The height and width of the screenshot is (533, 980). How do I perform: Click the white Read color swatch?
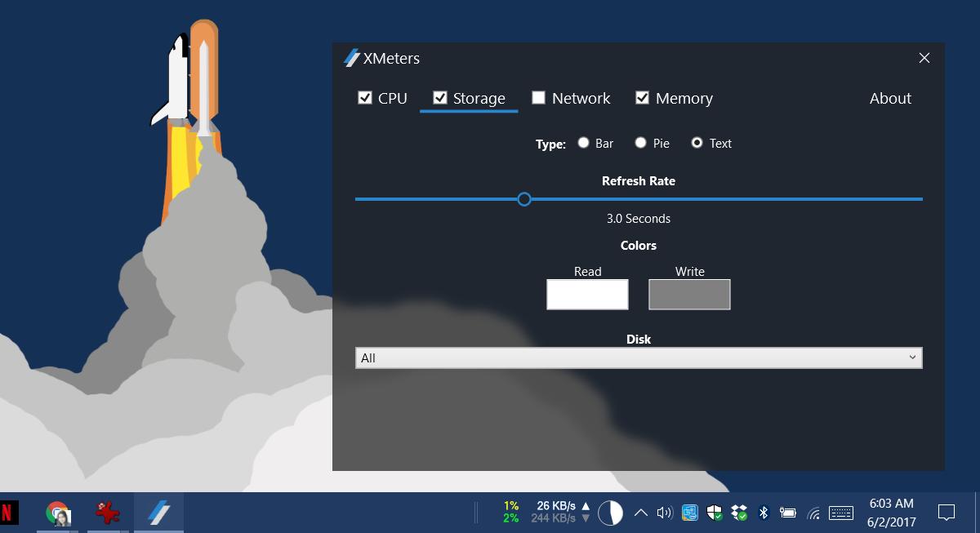coord(587,295)
